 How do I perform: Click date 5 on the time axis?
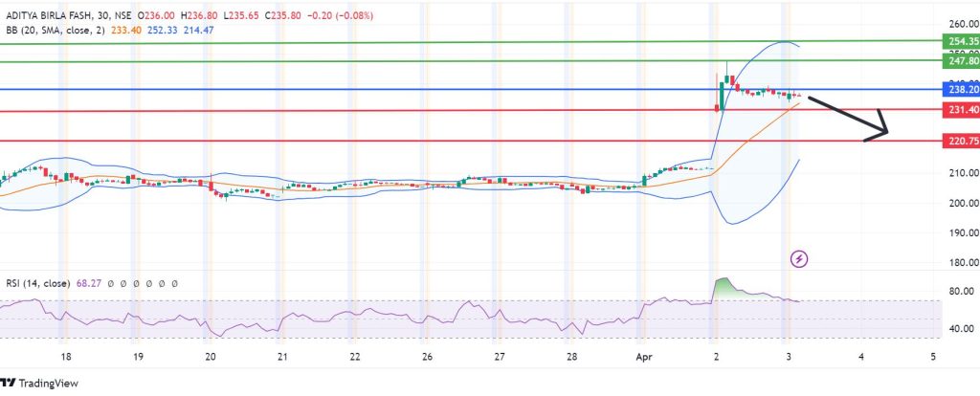pos(933,357)
